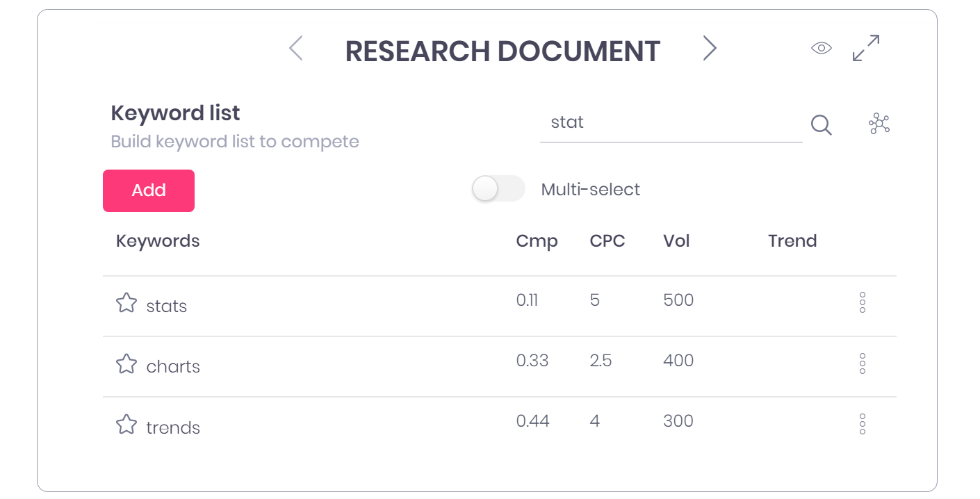Image resolution: width=980 pixels, height=499 pixels.
Task: Star the charts keyword
Action: (126, 363)
